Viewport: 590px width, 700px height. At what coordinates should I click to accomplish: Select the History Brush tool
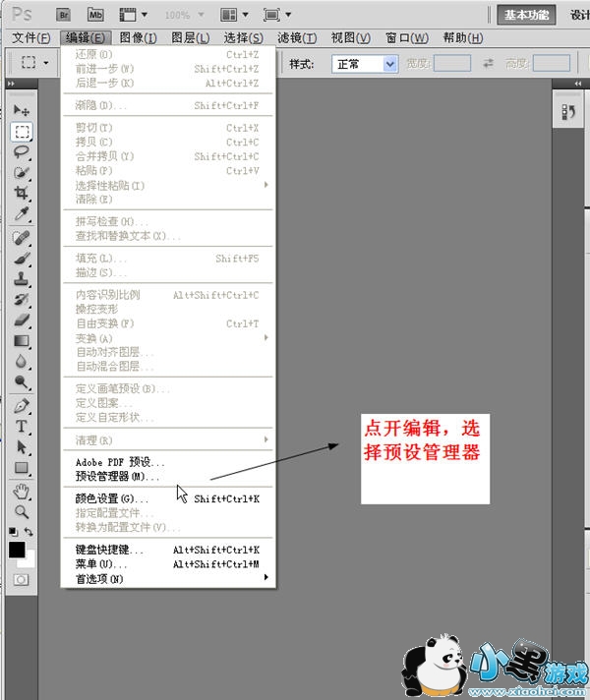point(21,300)
